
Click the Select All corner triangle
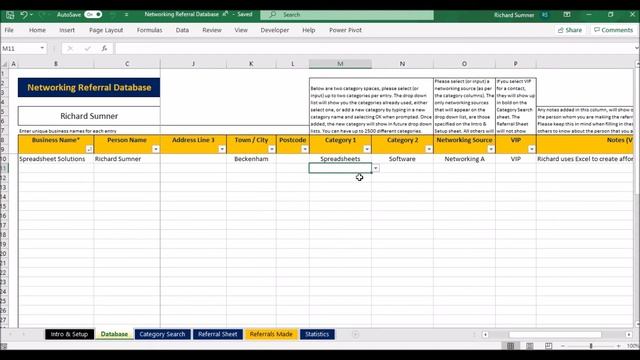(4, 64)
